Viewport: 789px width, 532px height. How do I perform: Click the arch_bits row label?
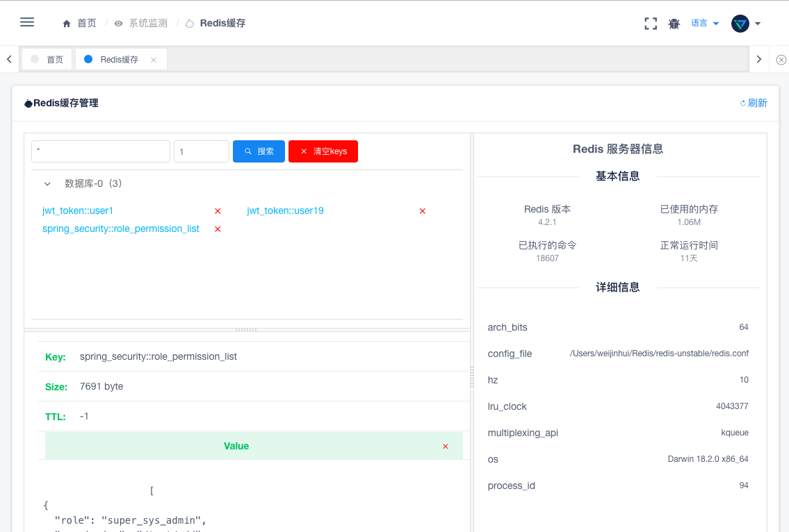pyautogui.click(x=507, y=327)
